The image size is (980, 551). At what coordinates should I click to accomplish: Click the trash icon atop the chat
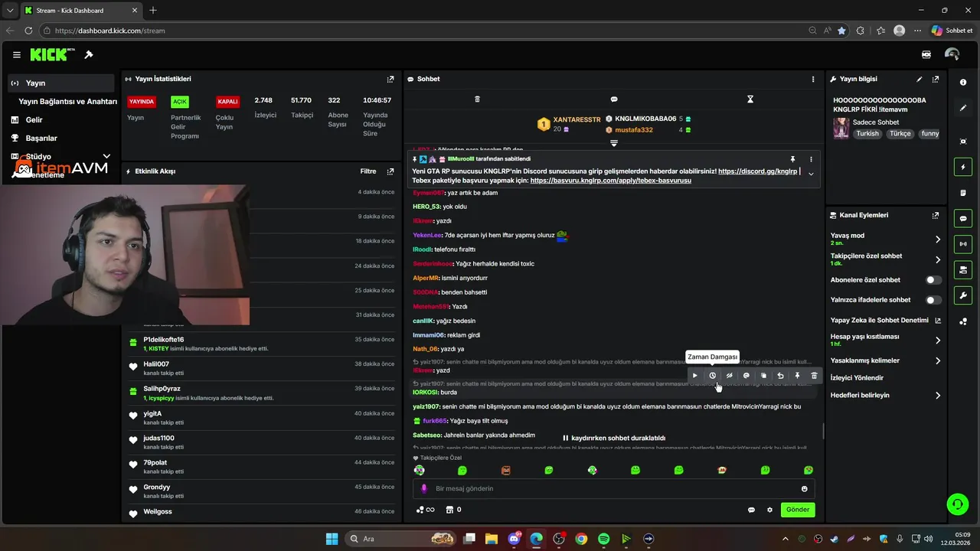pyautogui.click(x=477, y=99)
